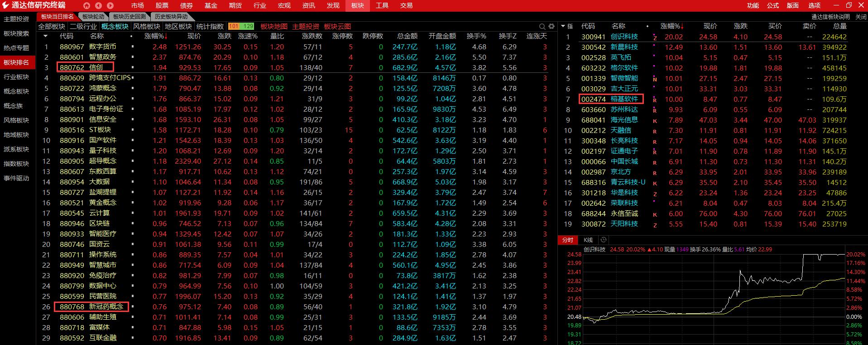868x345 pixels.
Task: Open the search magnifier icon above sector list
Action: (542, 26)
